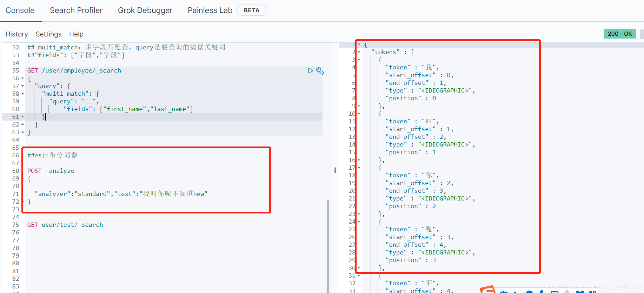
Task: Click the panel resize handle between editor and output
Action: click(335, 170)
